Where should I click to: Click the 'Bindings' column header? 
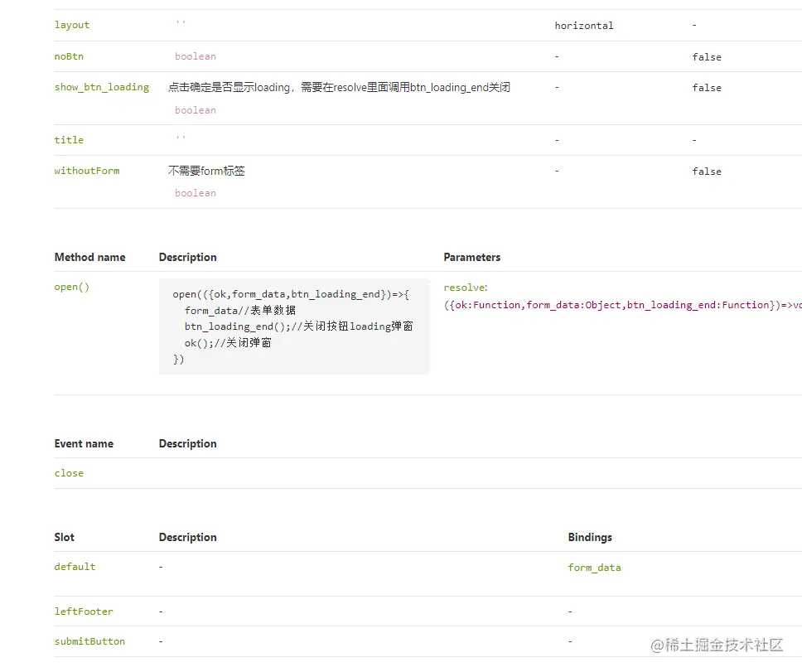tap(590, 538)
